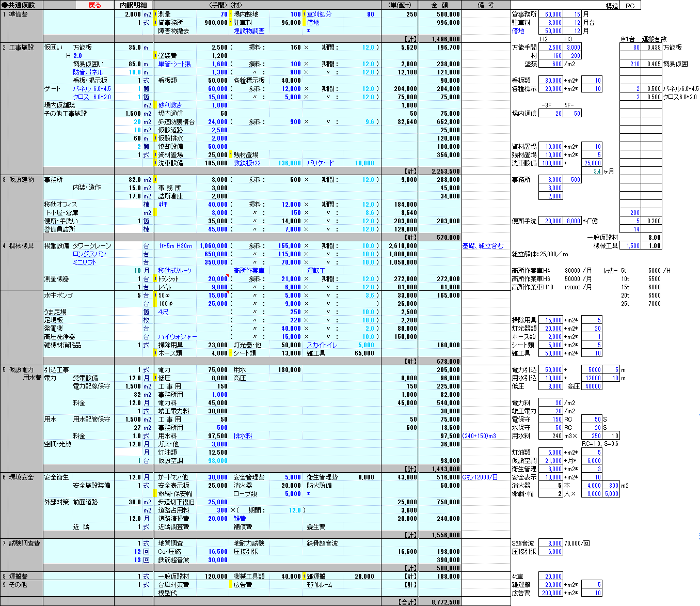This screenshot has height=606, width=700.
Task: Select the 機械器具 category cell
Action: tap(22, 246)
